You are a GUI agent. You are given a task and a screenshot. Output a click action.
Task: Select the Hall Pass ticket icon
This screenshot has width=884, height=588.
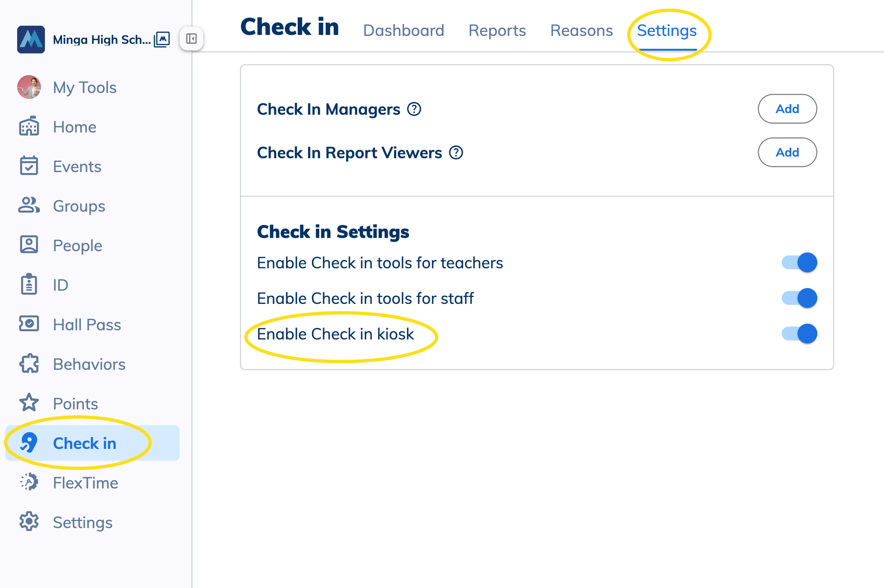pyautogui.click(x=28, y=324)
